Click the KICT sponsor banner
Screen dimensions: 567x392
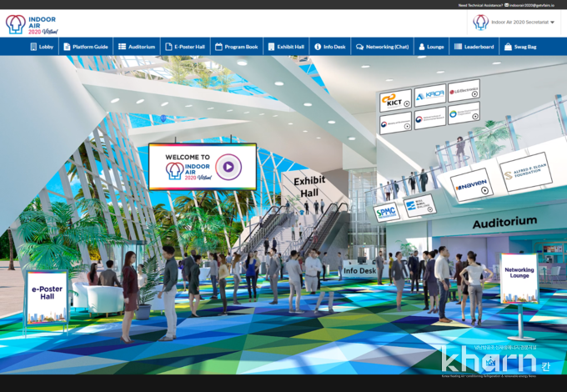pyautogui.click(x=395, y=101)
